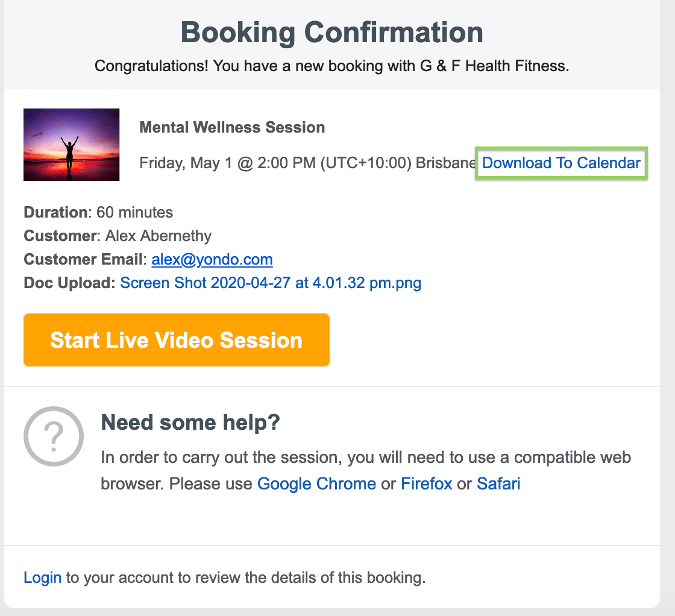This screenshot has height=616, width=675.
Task: Click the Friday, May 1 session time text
Action: (307, 163)
